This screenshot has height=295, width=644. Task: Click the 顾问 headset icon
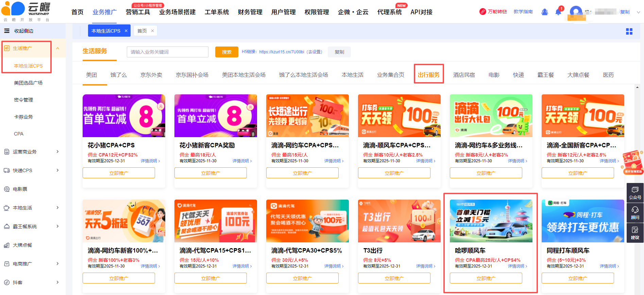(635, 213)
